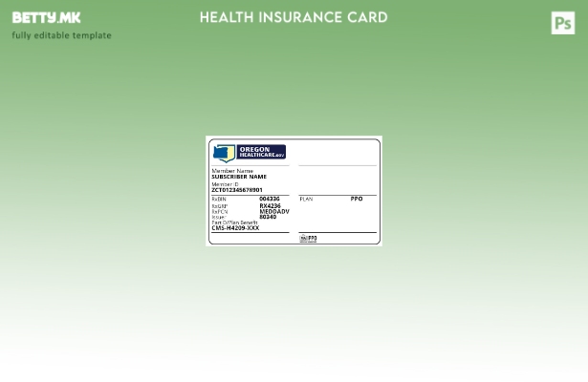Image resolution: width=588 pixels, height=382 pixels.
Task: Click the RxBIN value 004336
Action: pos(270,199)
